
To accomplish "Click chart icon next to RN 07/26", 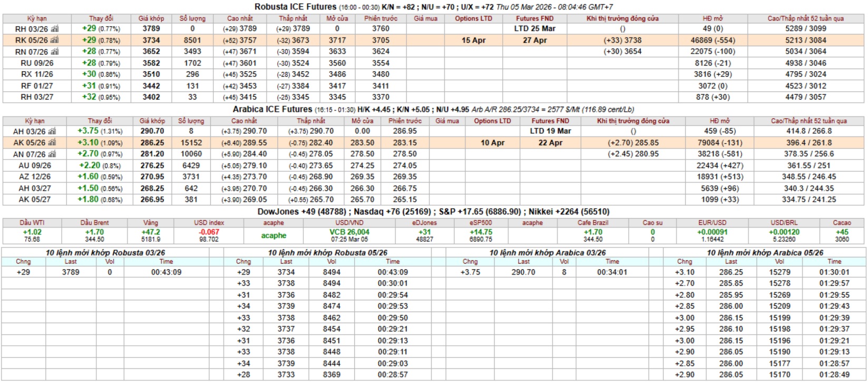I will [55, 52].
